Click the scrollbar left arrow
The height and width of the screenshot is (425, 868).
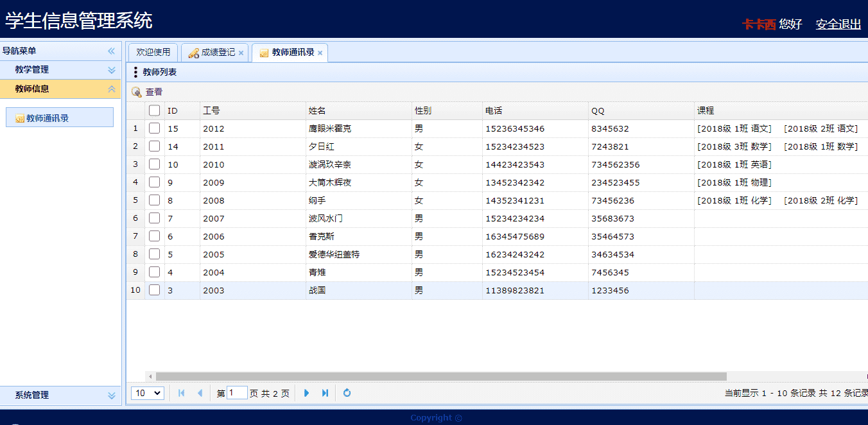151,377
